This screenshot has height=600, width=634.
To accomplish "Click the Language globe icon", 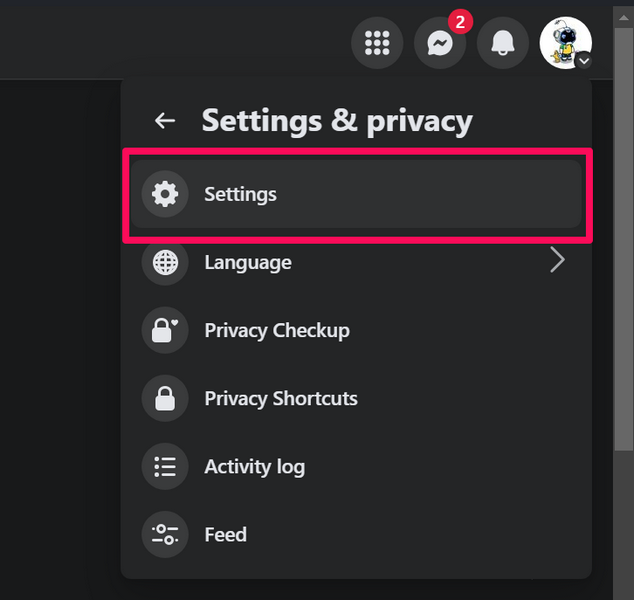I will tap(165, 262).
